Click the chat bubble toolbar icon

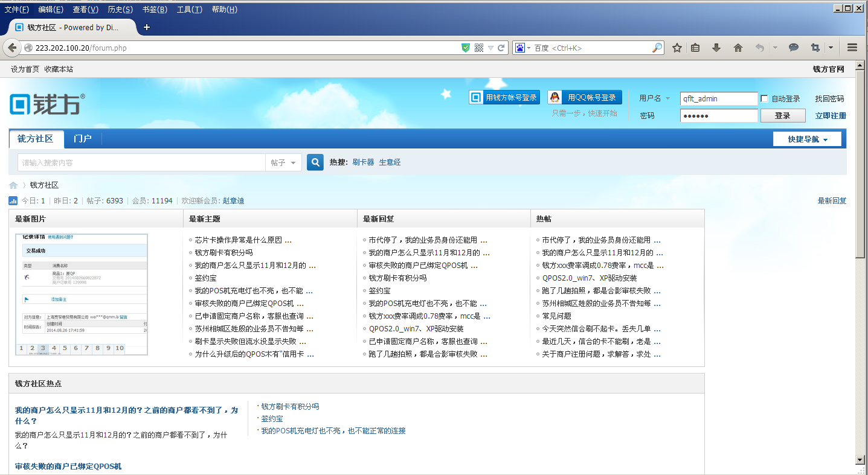click(794, 48)
